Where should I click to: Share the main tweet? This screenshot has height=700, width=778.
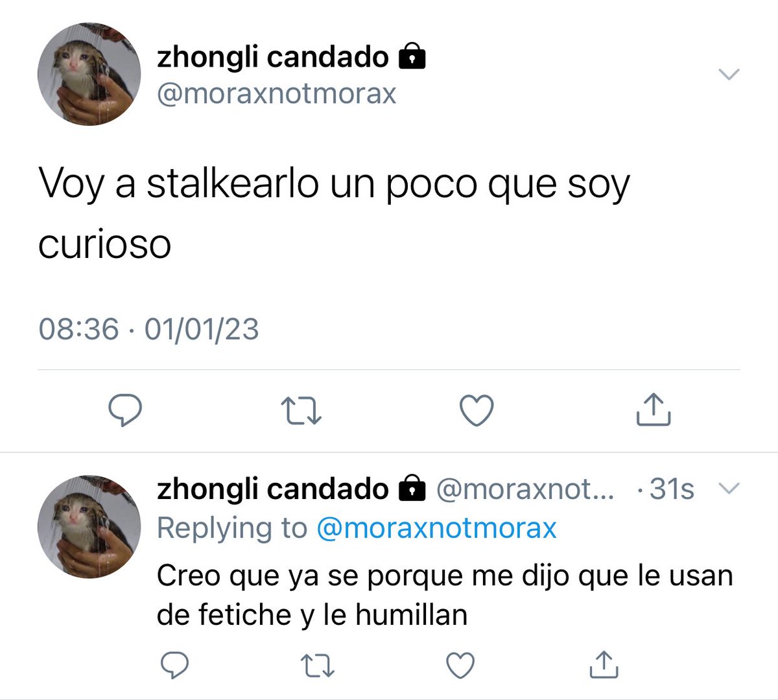coord(652,409)
